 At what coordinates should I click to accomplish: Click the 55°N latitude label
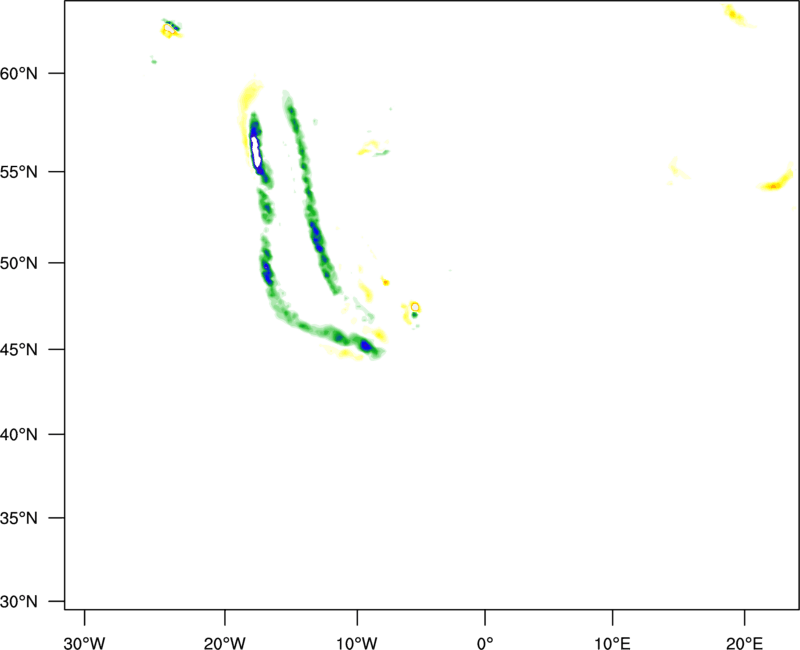pos(18,172)
